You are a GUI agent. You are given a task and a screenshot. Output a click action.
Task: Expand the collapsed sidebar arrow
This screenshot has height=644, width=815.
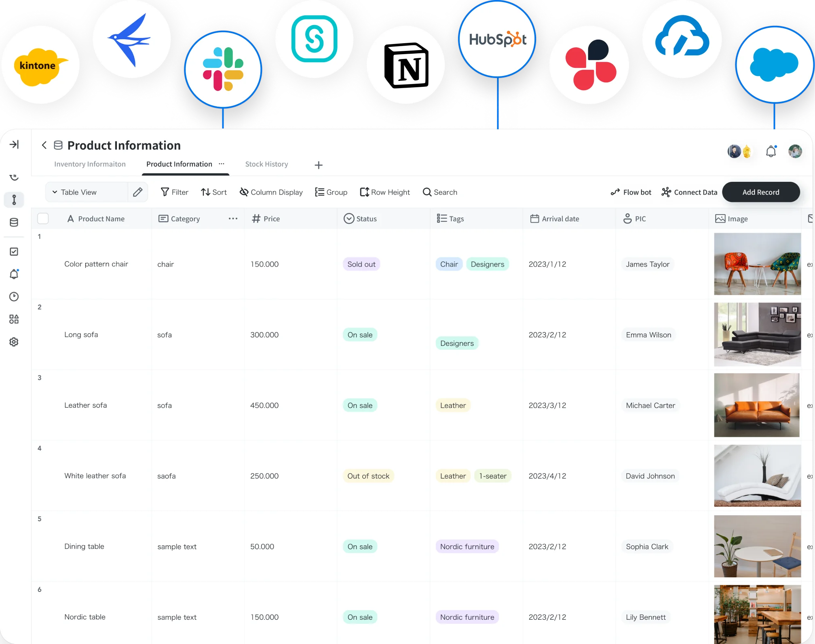click(x=14, y=144)
